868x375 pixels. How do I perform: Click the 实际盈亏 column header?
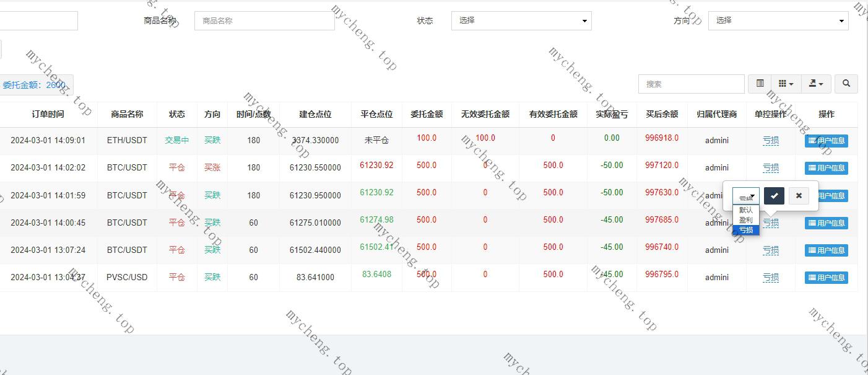point(612,114)
